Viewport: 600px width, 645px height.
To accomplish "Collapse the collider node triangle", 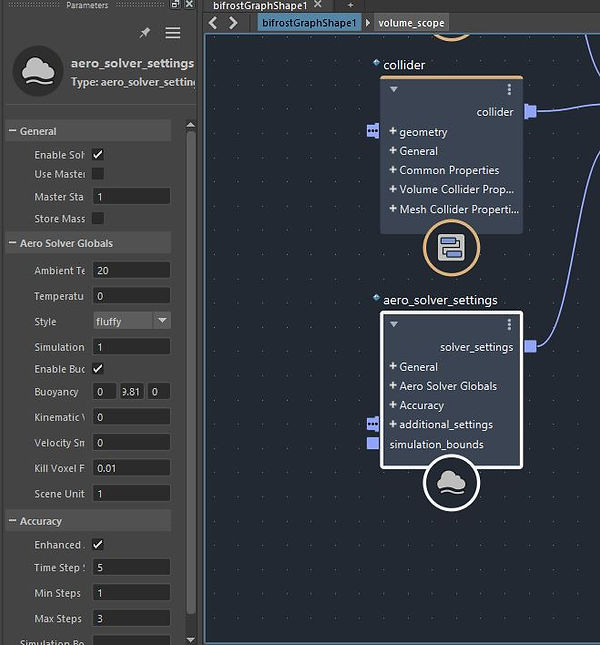I will pyautogui.click(x=394, y=89).
